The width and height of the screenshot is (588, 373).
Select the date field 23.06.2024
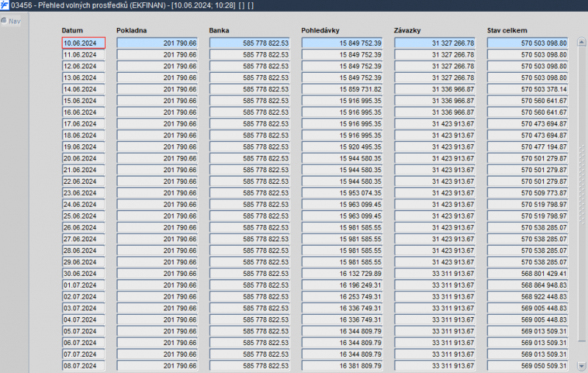pyautogui.click(x=84, y=193)
